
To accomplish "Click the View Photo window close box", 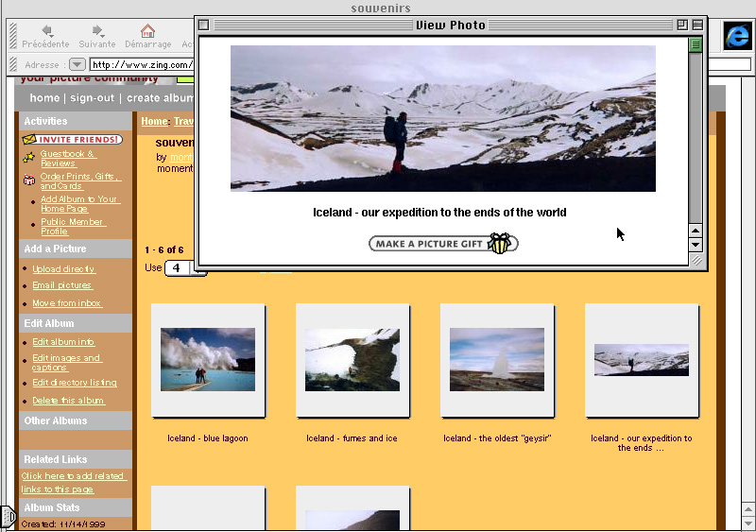I will point(204,25).
